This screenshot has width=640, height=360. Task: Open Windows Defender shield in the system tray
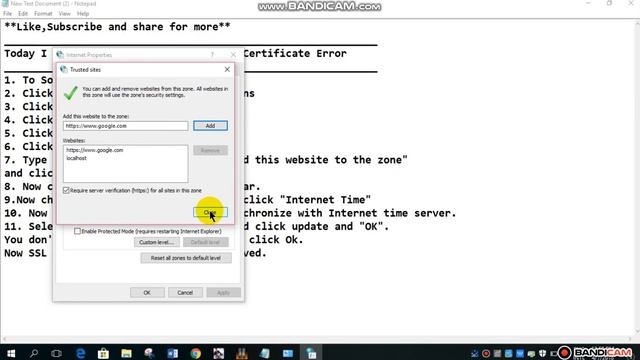542,353
